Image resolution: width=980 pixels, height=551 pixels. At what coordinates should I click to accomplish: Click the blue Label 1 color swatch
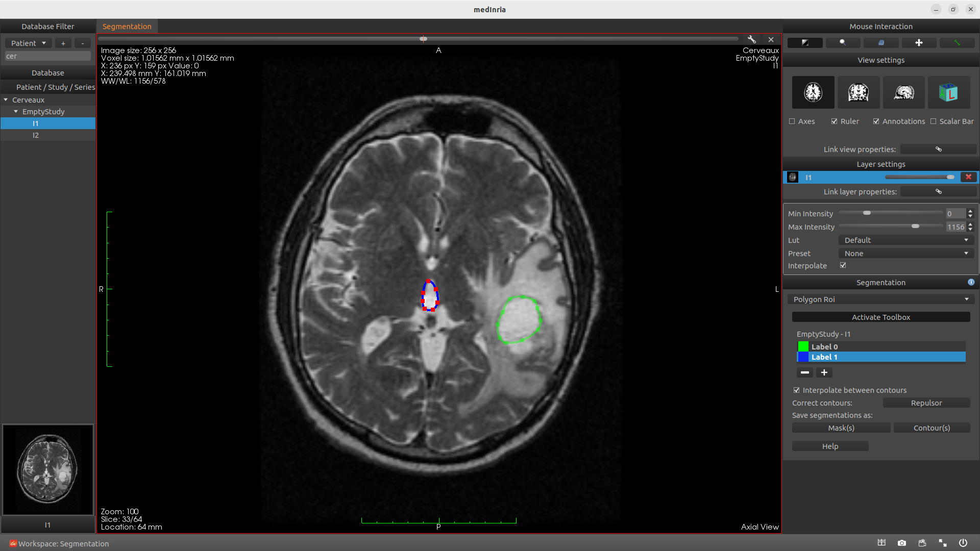[x=803, y=357]
